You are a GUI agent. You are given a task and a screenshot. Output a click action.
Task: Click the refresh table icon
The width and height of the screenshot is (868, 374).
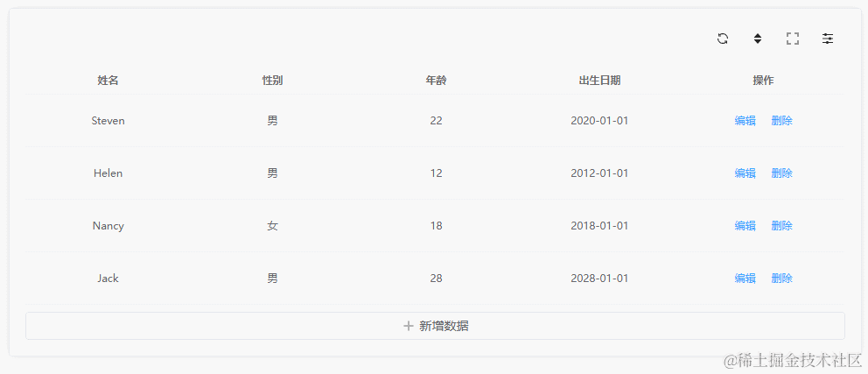723,39
